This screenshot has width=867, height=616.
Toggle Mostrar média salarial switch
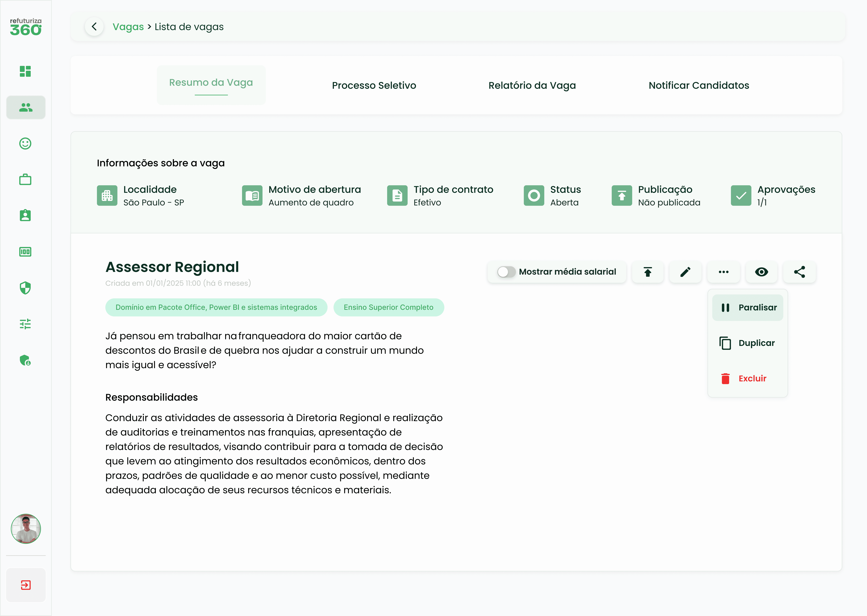point(506,272)
